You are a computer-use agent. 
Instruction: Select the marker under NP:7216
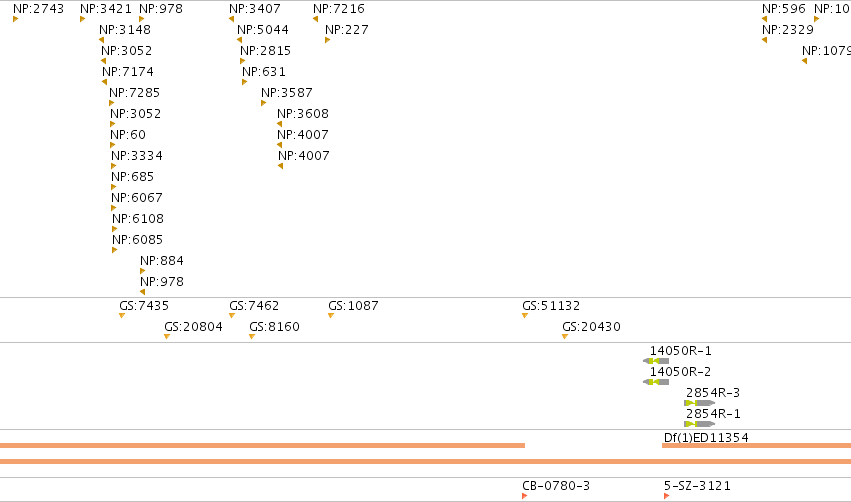pos(316,19)
